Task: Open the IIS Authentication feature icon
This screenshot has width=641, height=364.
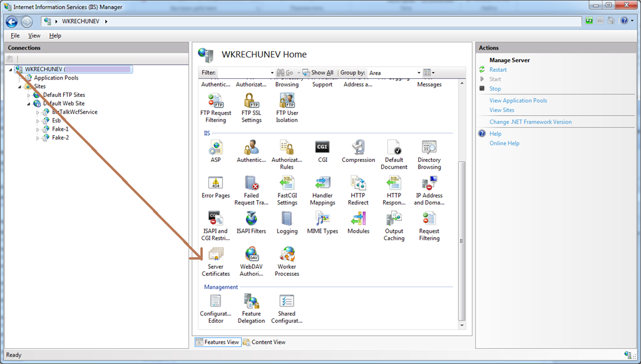Action: click(251, 151)
